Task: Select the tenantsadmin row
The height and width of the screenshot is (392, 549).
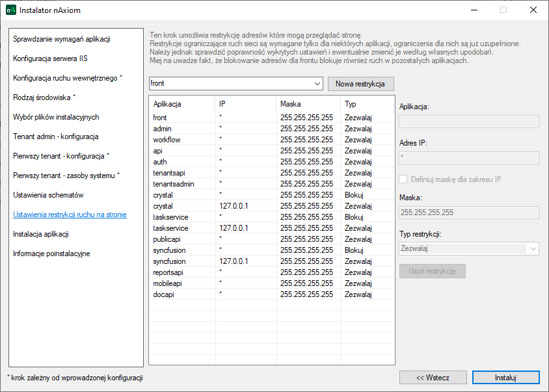Action: tap(272, 184)
